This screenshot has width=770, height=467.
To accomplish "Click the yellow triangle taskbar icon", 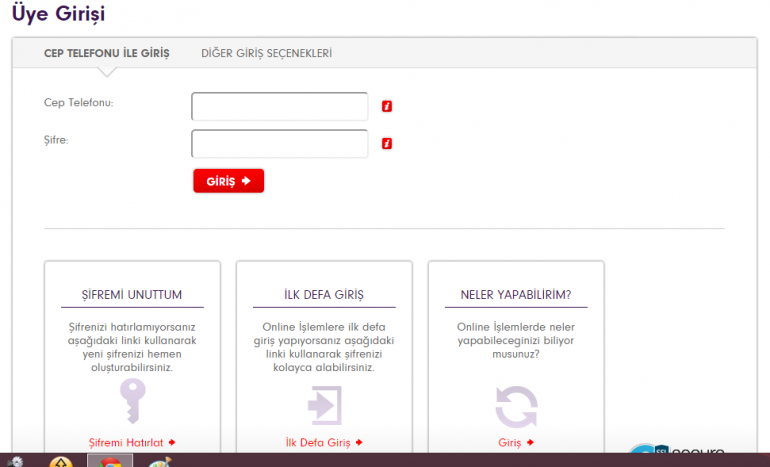I will click(x=61, y=462).
